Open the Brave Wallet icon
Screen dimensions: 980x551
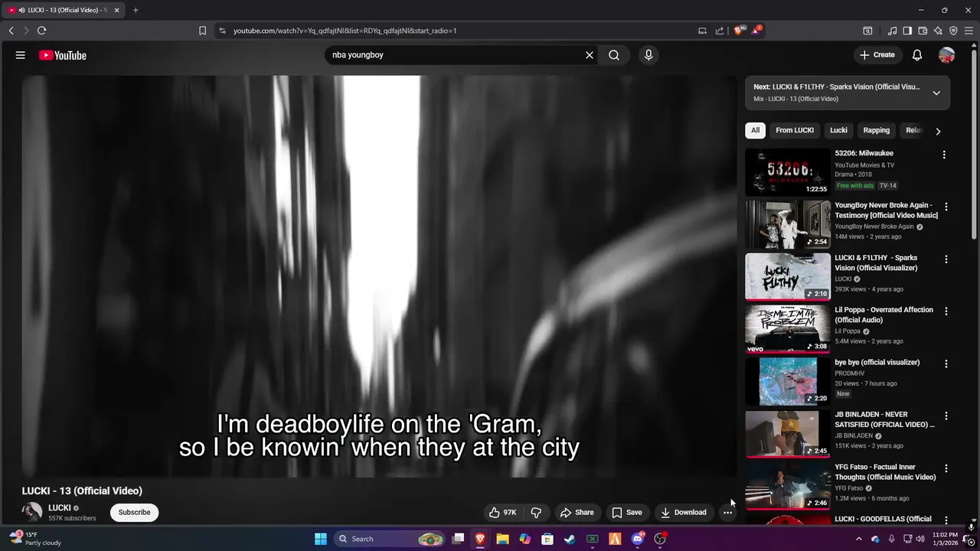(923, 31)
